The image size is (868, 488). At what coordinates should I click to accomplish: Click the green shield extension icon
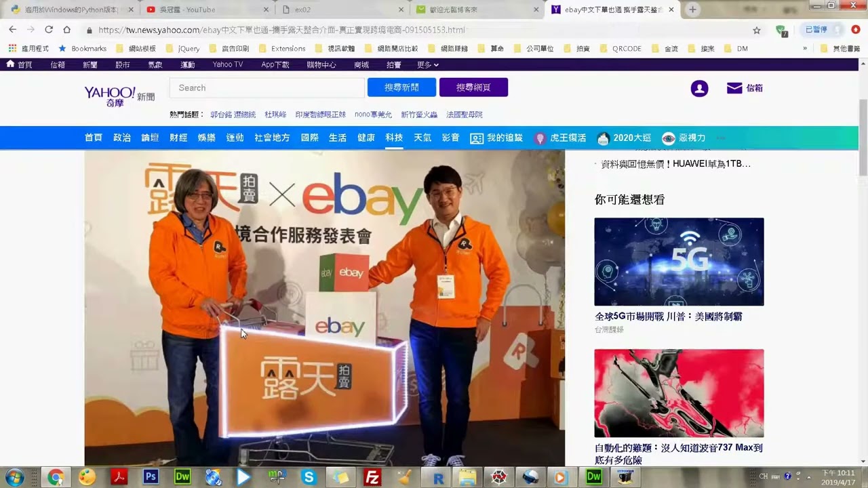tap(781, 30)
